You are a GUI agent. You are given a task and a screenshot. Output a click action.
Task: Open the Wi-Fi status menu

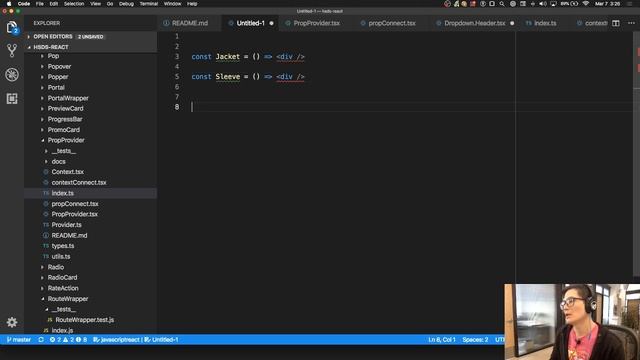click(586, 4)
